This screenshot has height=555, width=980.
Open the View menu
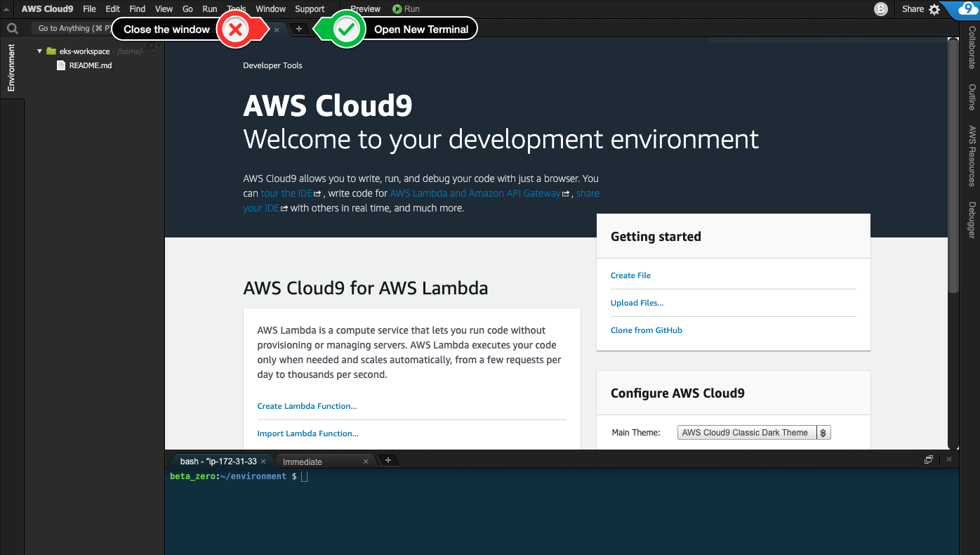point(164,9)
